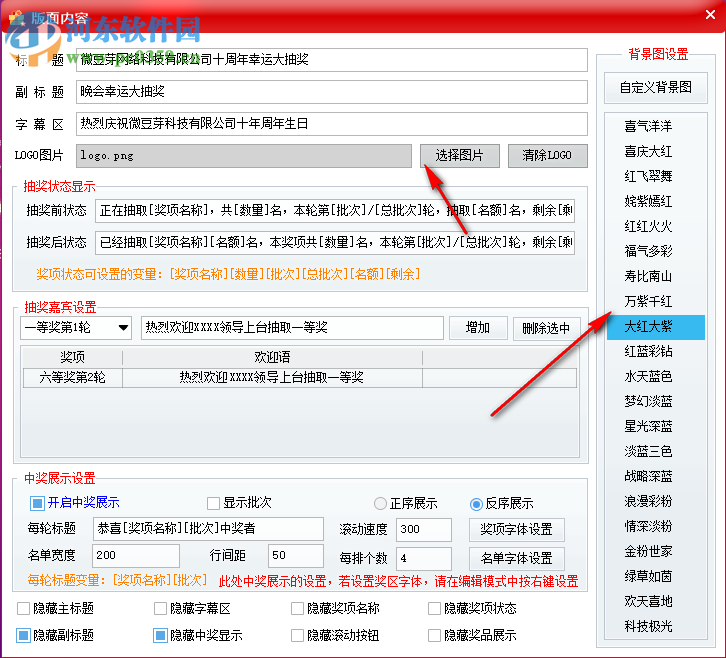This screenshot has height=658, width=726.
Task: Edit the 抽奖后状态 text field
Action: pyautogui.click(x=335, y=242)
